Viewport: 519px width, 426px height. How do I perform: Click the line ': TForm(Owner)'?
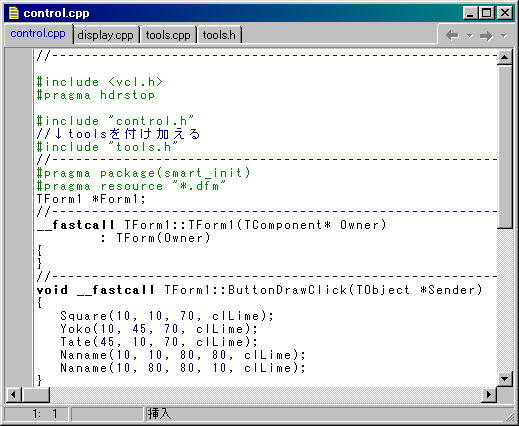point(155,238)
